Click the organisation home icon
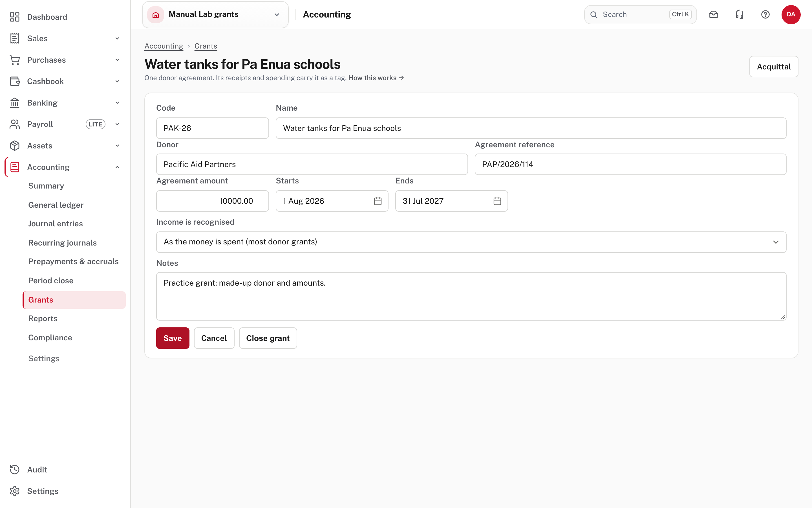 pyautogui.click(x=156, y=14)
